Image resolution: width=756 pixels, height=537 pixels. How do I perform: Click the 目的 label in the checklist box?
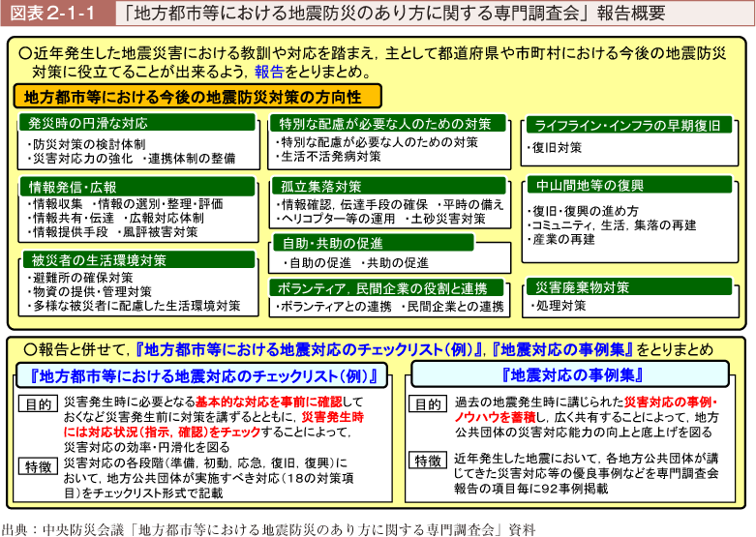coord(38,403)
